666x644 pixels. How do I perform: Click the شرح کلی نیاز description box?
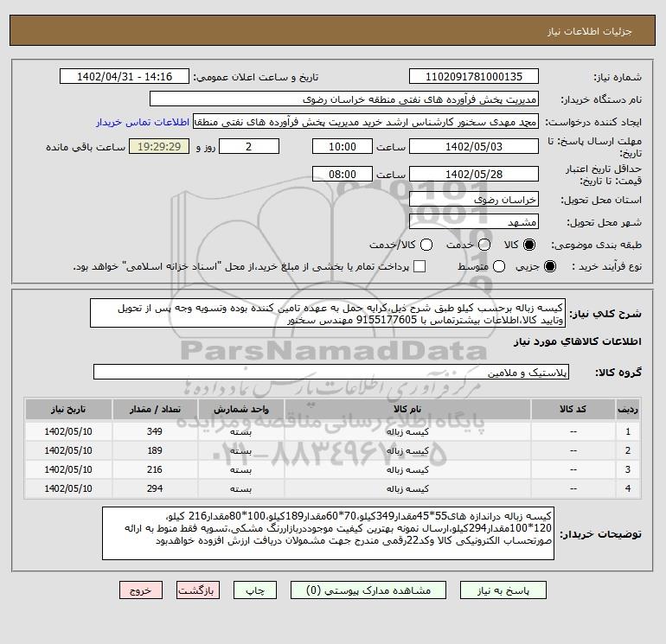click(x=328, y=313)
